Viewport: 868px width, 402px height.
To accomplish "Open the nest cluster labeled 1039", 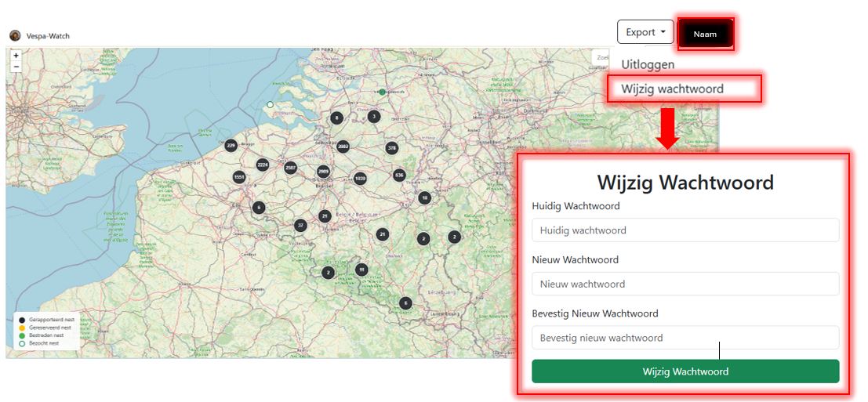I will point(360,178).
